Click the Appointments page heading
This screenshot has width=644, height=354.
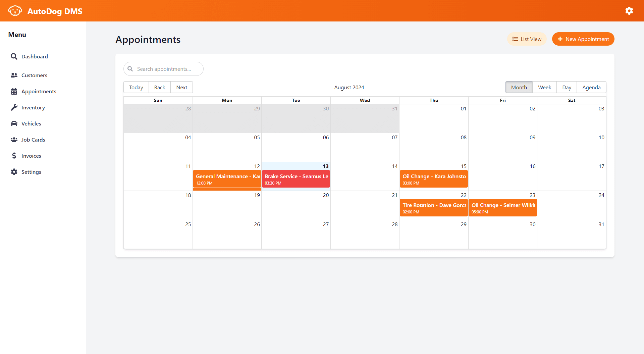[x=148, y=40]
